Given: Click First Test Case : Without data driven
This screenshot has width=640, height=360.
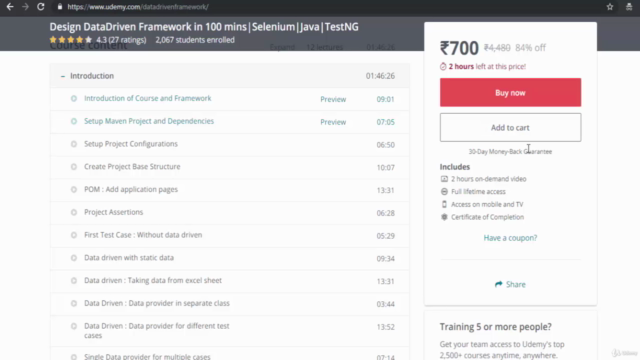Looking at the screenshot, I should (143, 235).
